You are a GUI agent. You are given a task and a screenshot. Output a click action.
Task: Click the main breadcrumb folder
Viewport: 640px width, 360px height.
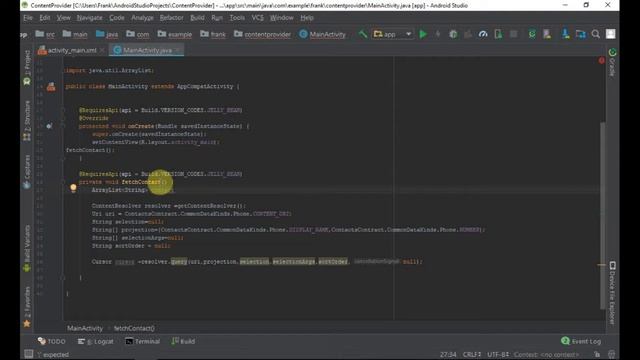[75, 34]
